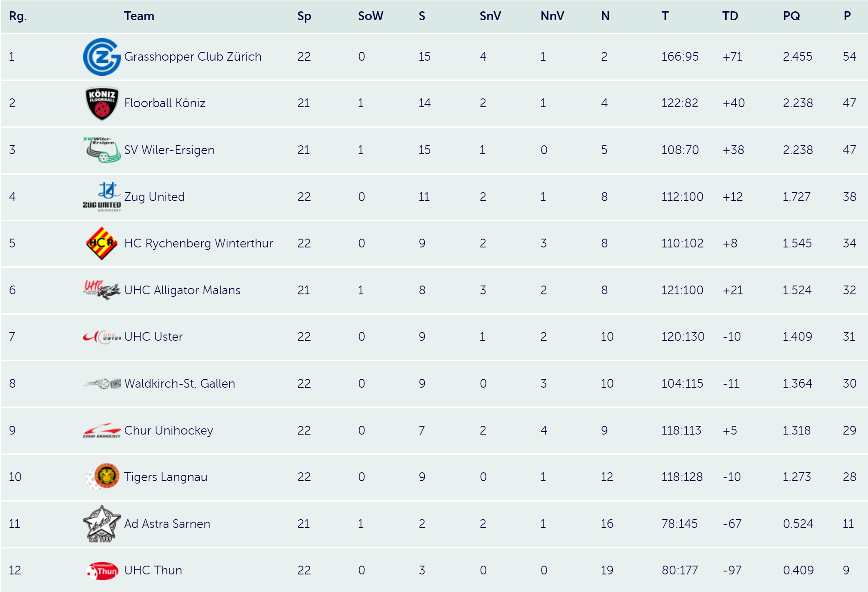Screen dimensions: 868x592
Task: Click the PQ column header
Action: click(791, 16)
